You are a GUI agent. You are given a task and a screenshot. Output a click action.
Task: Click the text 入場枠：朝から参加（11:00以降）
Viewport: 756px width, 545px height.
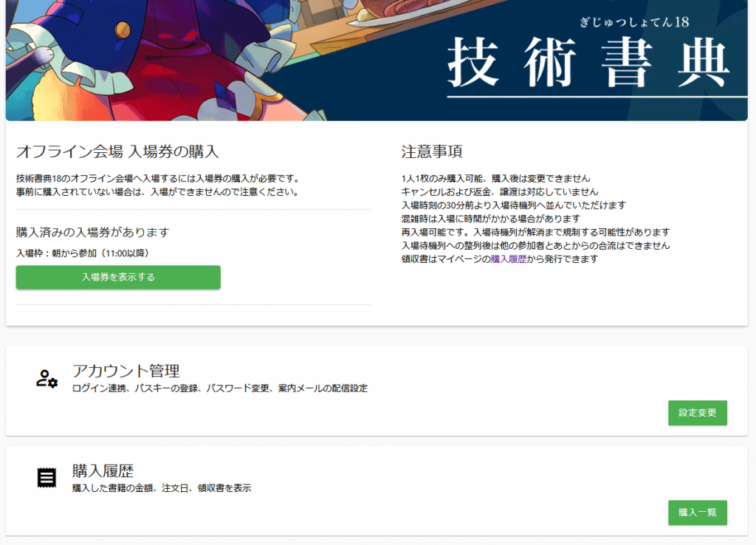click(84, 253)
